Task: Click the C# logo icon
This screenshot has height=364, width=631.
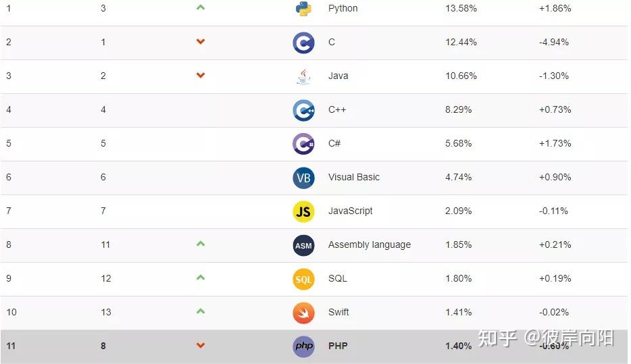Action: 303,144
